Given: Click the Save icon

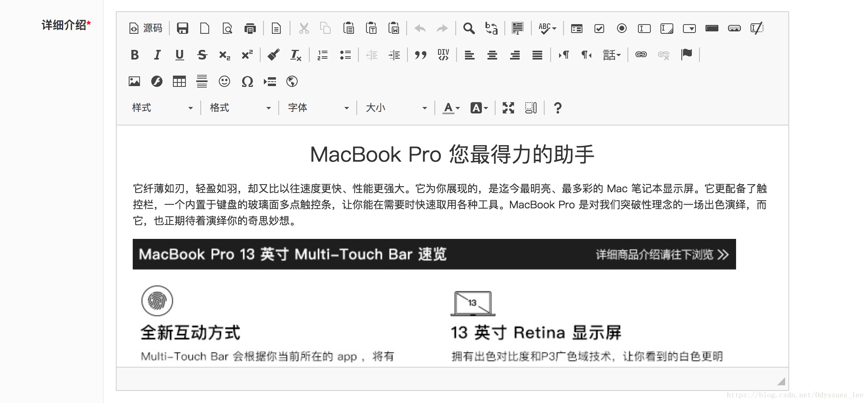Looking at the screenshot, I should click(183, 28).
